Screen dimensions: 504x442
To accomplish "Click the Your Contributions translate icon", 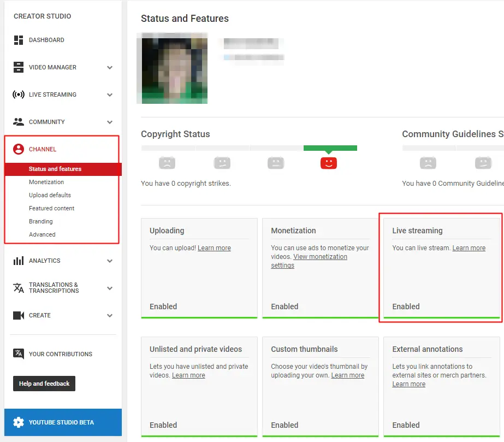I will point(19,354).
